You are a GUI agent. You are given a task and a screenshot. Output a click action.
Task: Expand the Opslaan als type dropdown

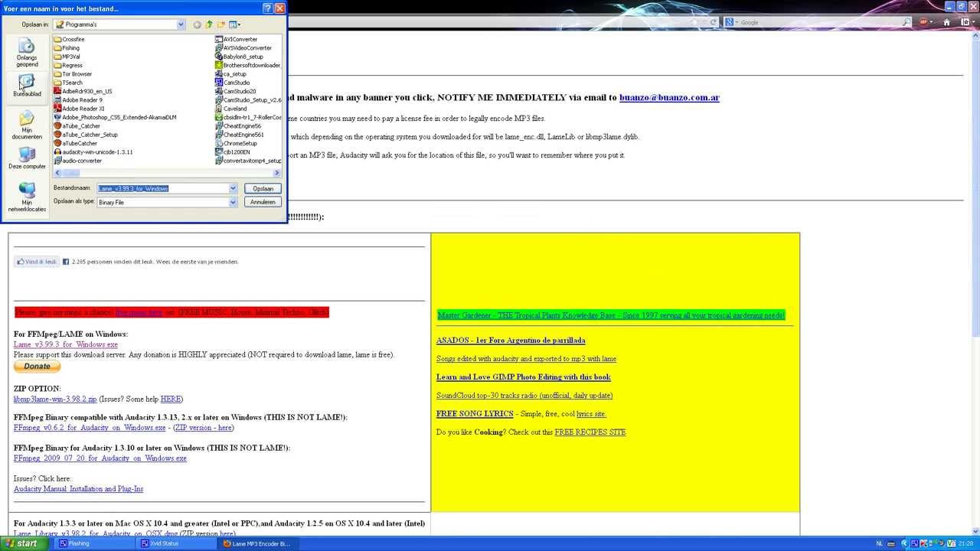pos(233,202)
